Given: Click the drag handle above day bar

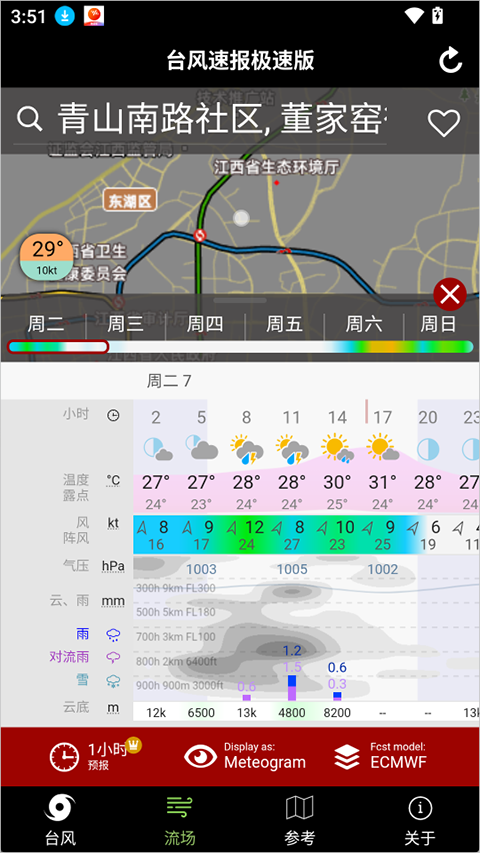Looking at the screenshot, I should [x=240, y=300].
